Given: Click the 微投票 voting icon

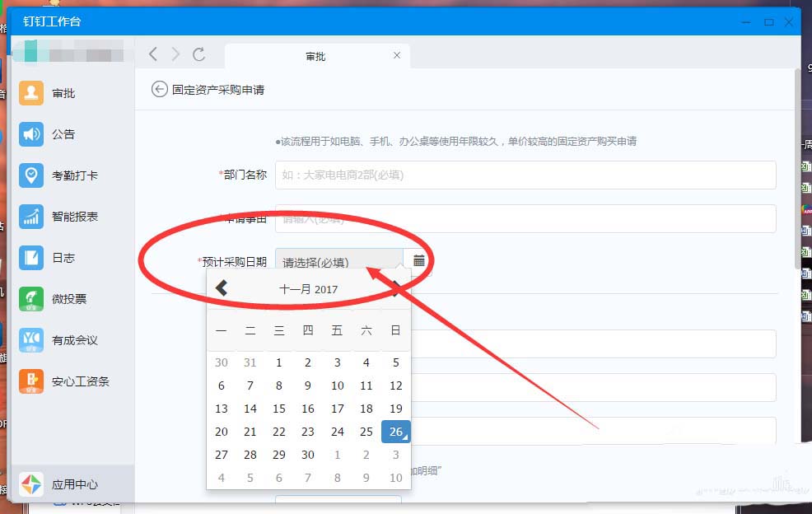Looking at the screenshot, I should click(31, 299).
